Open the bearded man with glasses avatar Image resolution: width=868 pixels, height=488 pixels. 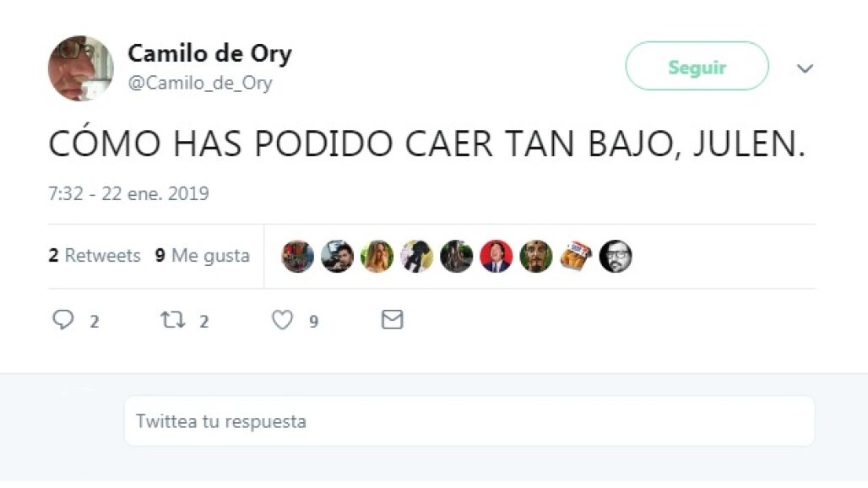point(616,256)
